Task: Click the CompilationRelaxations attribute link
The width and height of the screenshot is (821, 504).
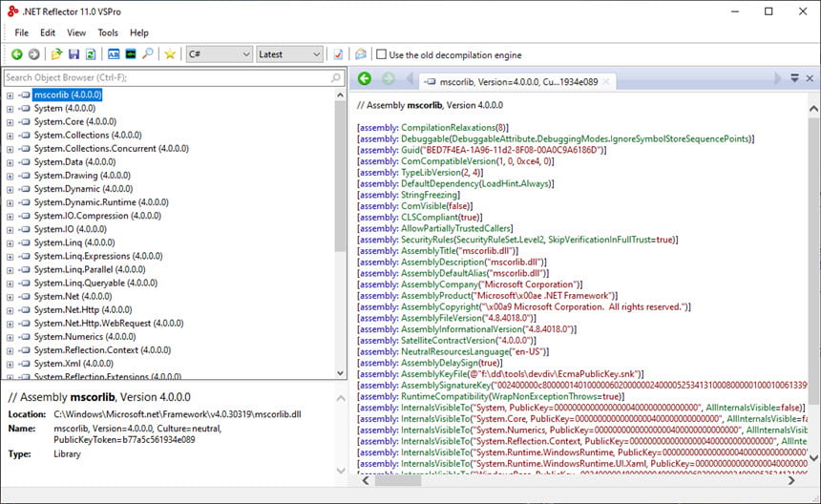Action: tap(448, 128)
